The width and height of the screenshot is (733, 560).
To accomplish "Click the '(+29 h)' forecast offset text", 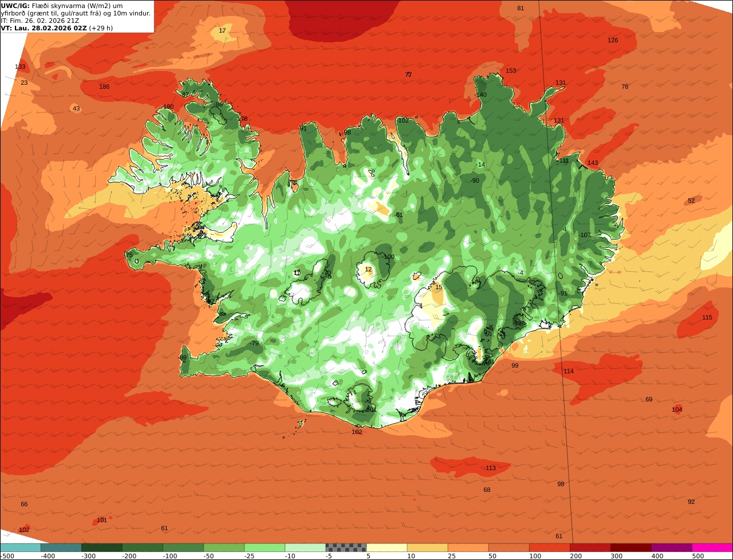I will click(101, 28).
